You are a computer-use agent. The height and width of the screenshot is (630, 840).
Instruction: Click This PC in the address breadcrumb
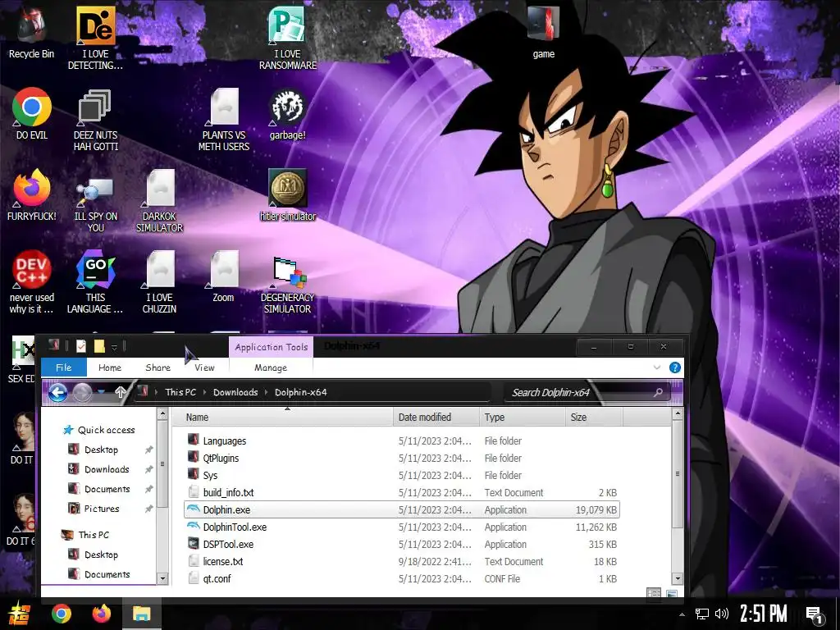pyautogui.click(x=180, y=392)
